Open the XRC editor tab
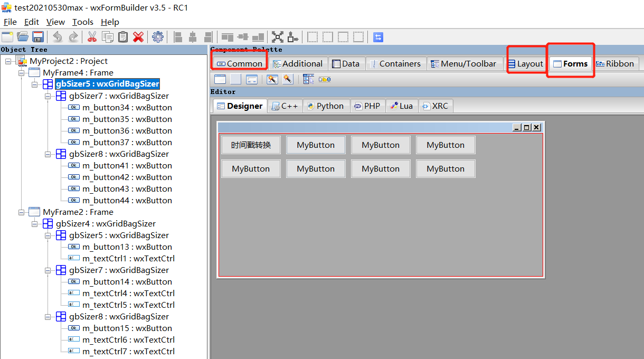This screenshot has width=644, height=359. pos(435,106)
